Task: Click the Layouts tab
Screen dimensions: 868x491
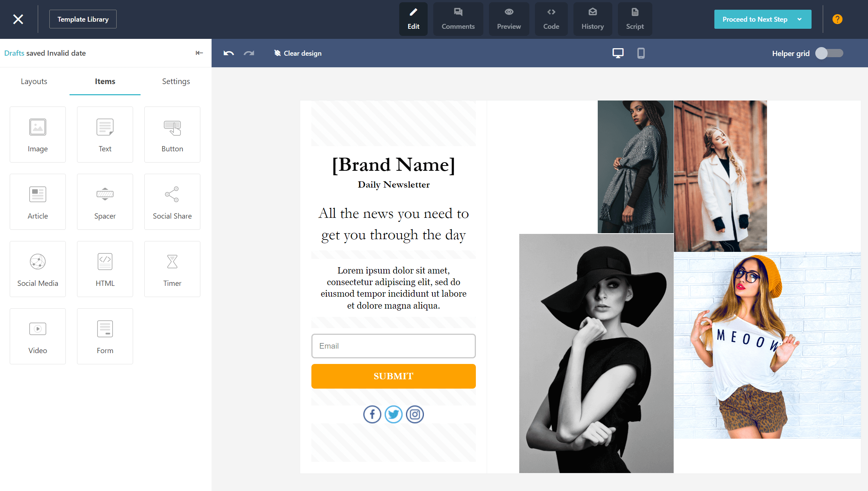Action: click(34, 80)
